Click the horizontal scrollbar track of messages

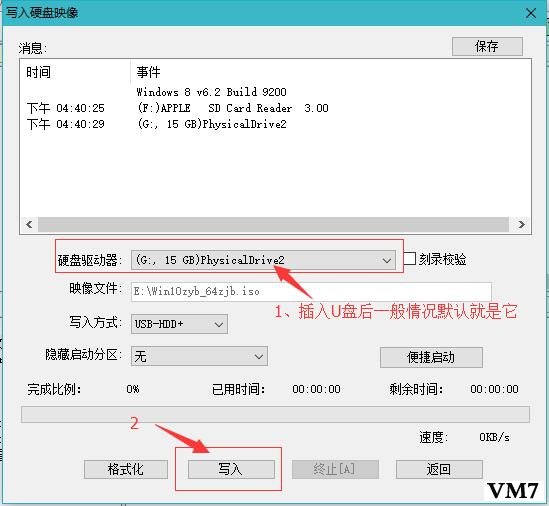273,224
